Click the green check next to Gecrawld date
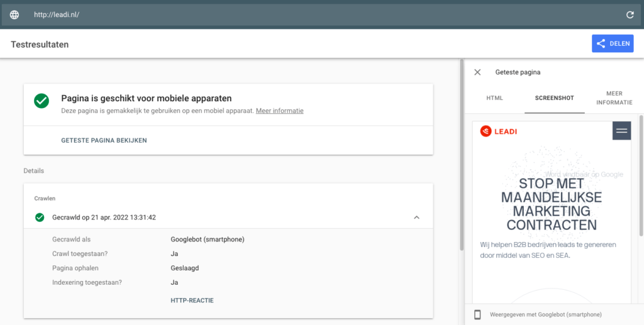 (x=40, y=218)
